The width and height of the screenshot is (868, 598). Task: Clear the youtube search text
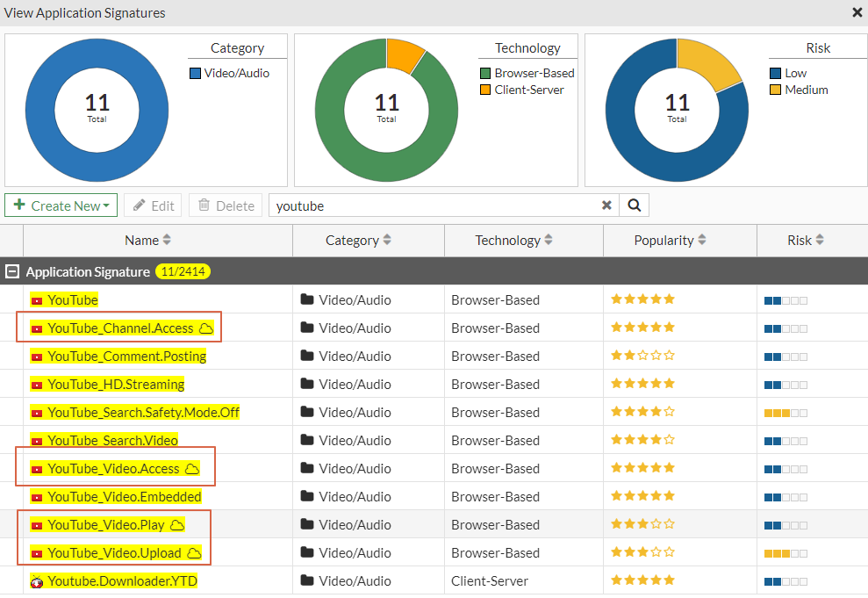pyautogui.click(x=606, y=205)
